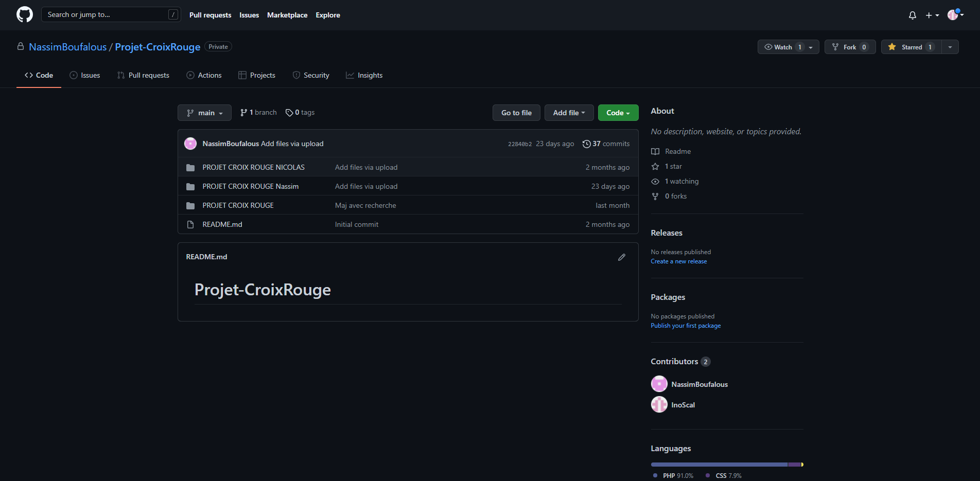Open the main branch selector
Screen dimensions: 980x481
[204, 113]
